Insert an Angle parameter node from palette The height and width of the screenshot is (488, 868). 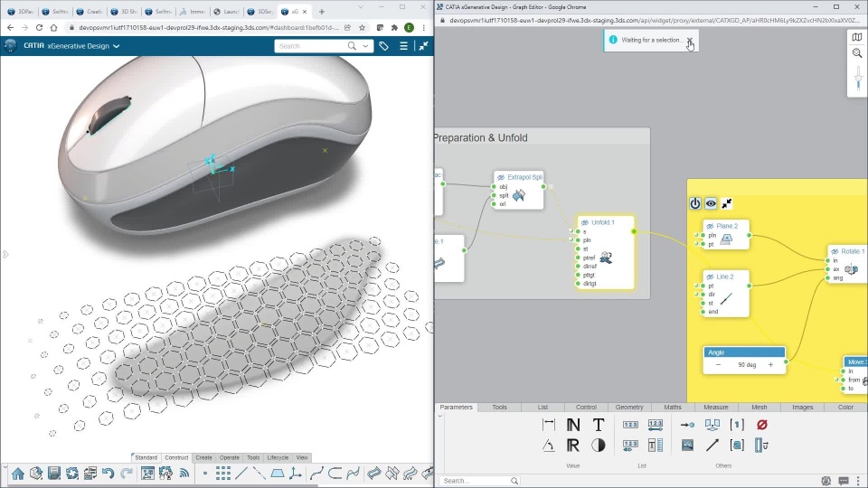[x=549, y=446]
